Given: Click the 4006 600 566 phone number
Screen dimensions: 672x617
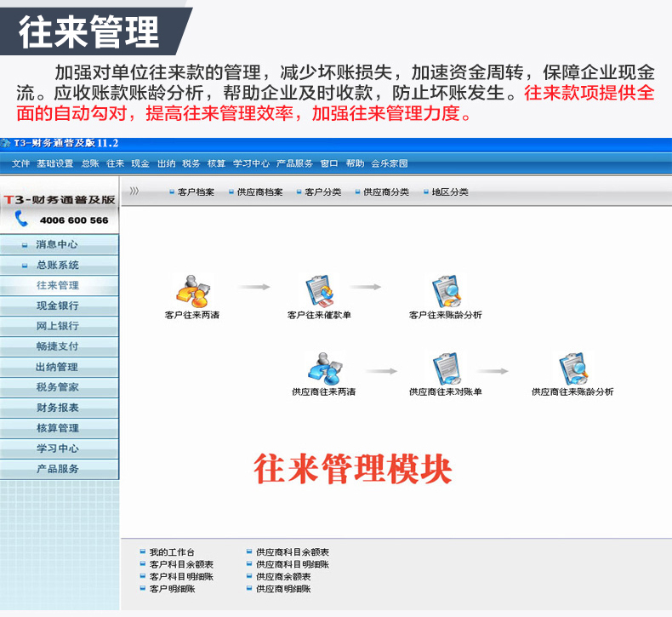Looking at the screenshot, I should (74, 220).
